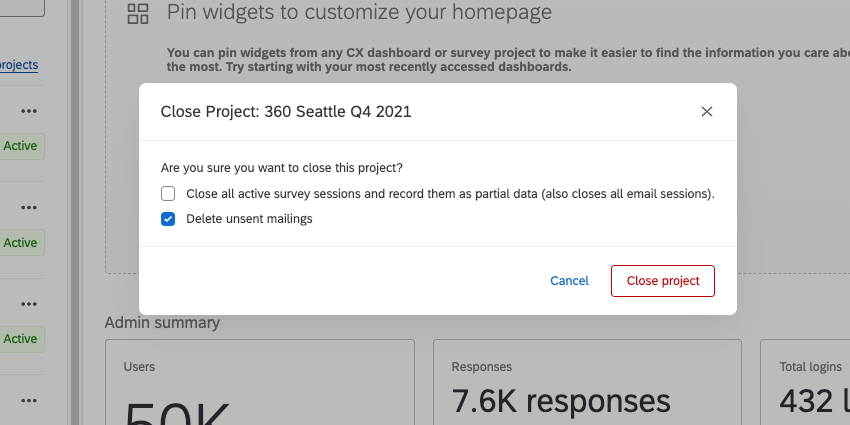Click the 'Delete unsent mailings' label text

click(249, 219)
